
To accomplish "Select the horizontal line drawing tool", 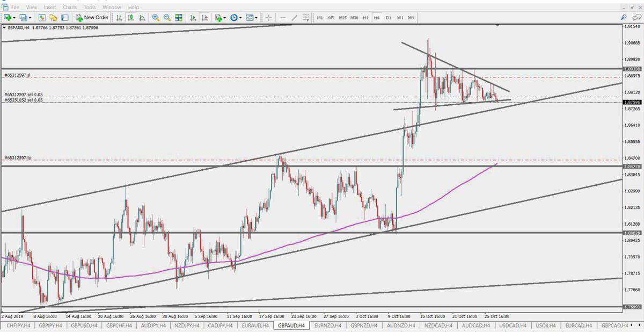I will coord(283,17).
